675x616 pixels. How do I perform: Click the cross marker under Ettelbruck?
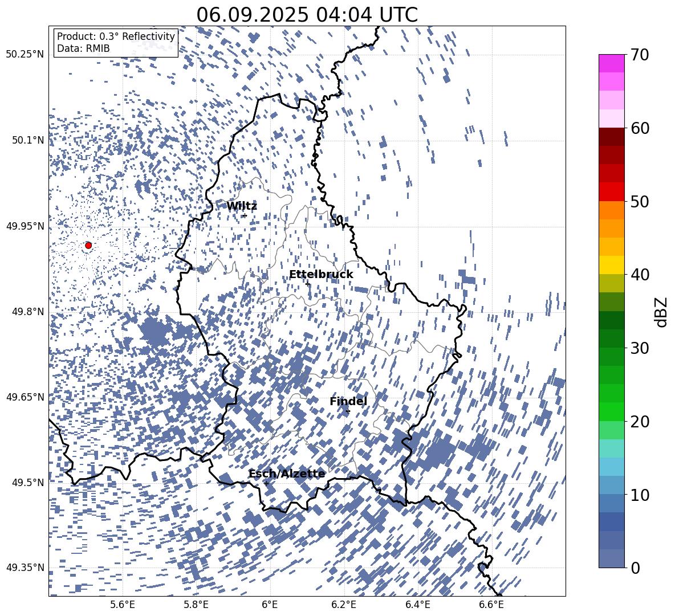(307, 284)
